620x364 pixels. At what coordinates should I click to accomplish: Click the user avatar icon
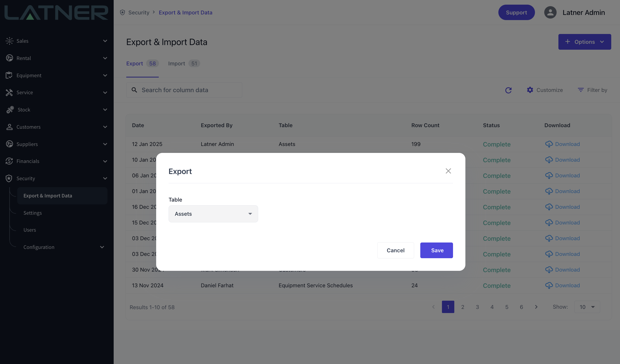point(550,12)
